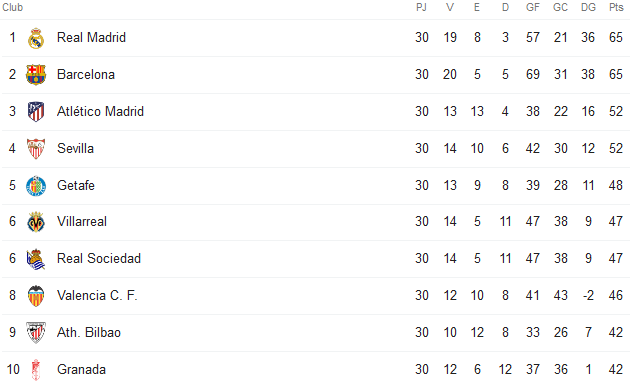The width and height of the screenshot is (643, 385).
Task: Select the Atlético Madrid badge icon
Action: point(36,112)
